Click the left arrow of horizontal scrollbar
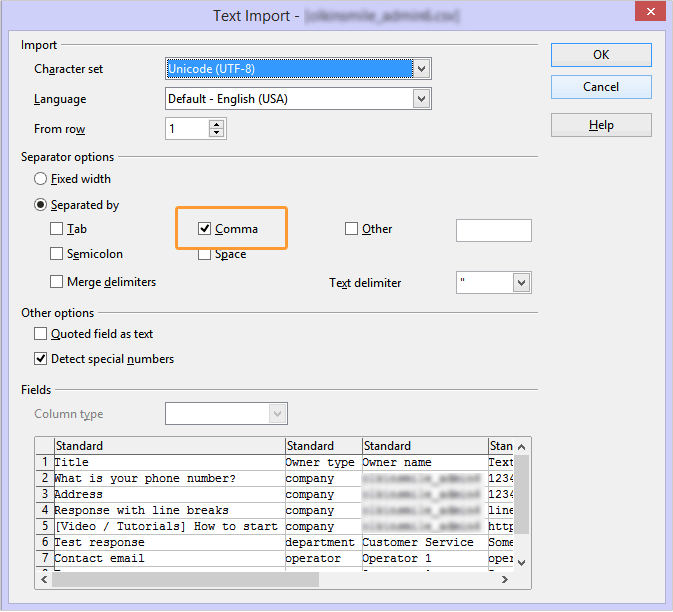The width and height of the screenshot is (673, 612). tap(44, 579)
